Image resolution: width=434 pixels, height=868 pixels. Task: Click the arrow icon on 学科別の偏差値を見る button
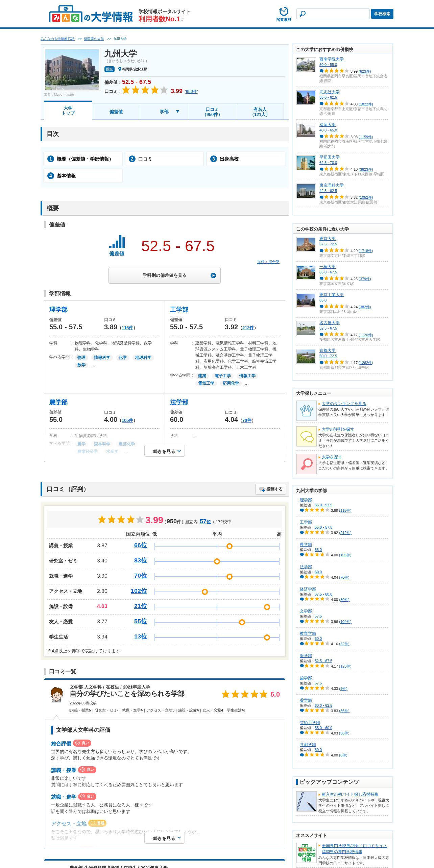click(x=213, y=275)
